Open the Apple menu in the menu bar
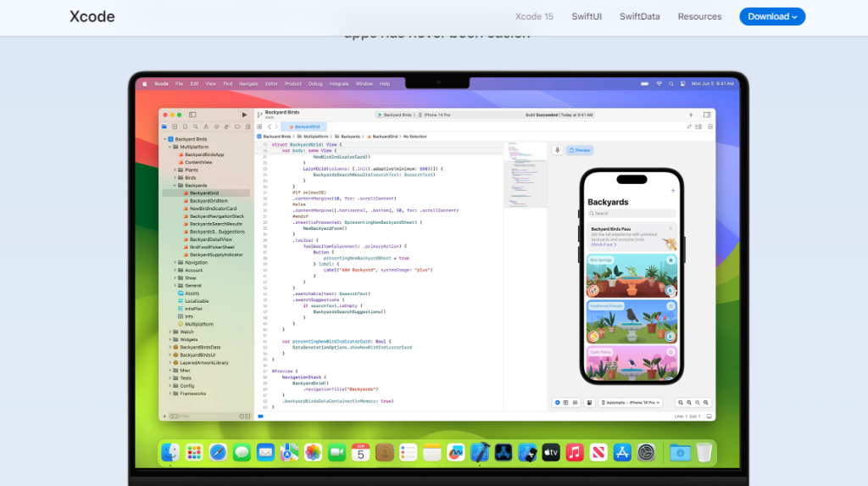The width and height of the screenshot is (868, 486). pos(145,84)
